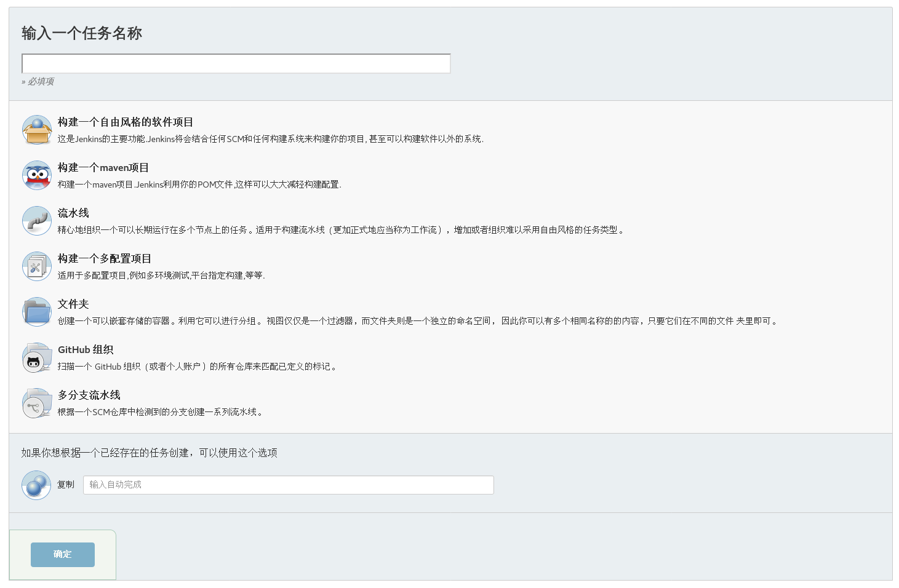
Task: Select 构建一个maven项目 title
Action: (103, 168)
